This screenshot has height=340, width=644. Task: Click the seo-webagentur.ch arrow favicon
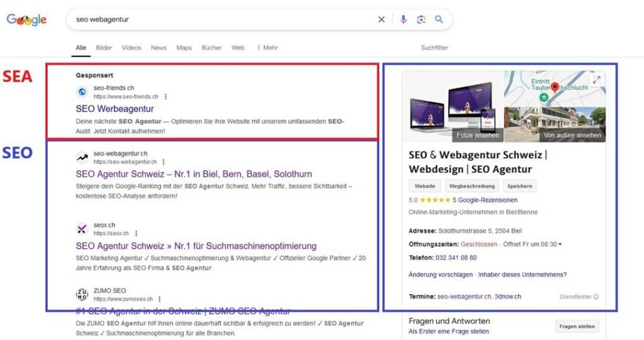point(82,157)
